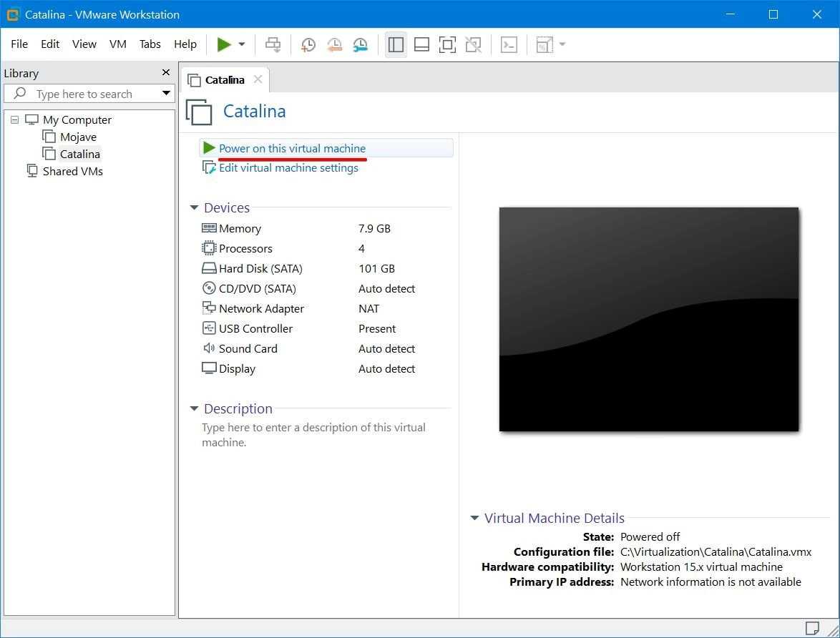This screenshot has height=638, width=840.
Task: Toggle the library sidebar view button
Action: (396, 44)
